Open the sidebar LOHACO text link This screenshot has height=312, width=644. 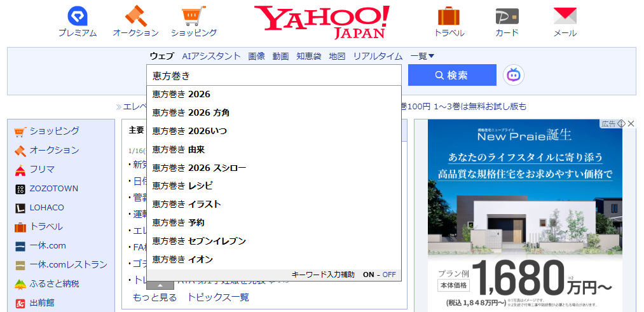coord(47,208)
